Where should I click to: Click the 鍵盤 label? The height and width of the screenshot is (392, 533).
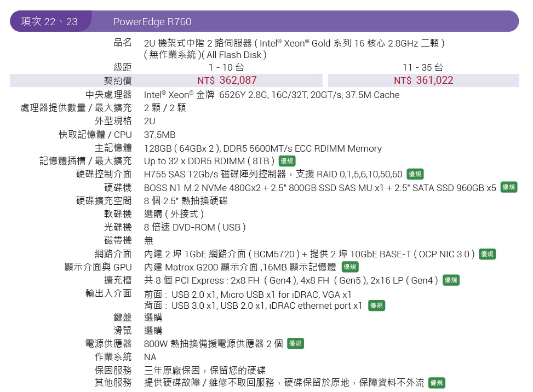point(122,318)
